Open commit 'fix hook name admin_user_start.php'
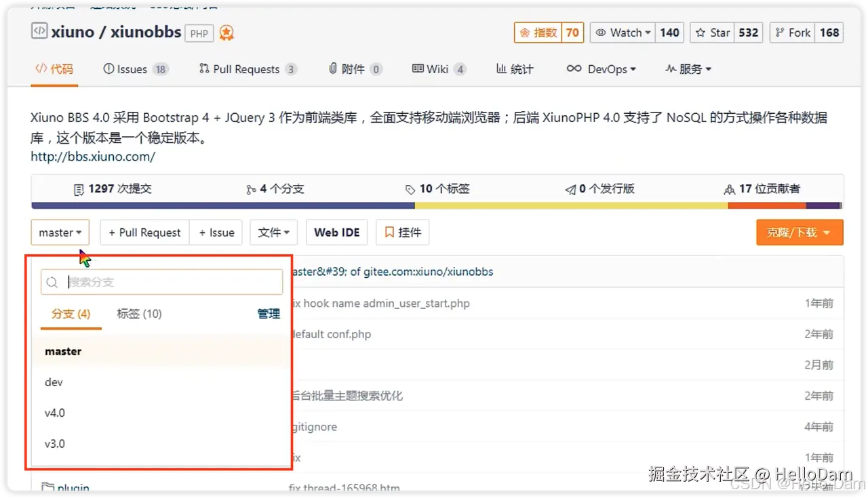868x498 pixels. (380, 303)
